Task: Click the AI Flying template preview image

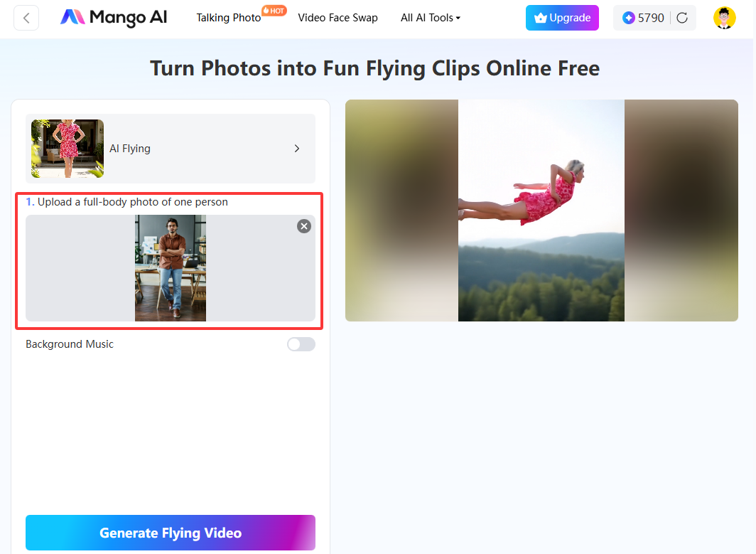Action: coord(66,149)
